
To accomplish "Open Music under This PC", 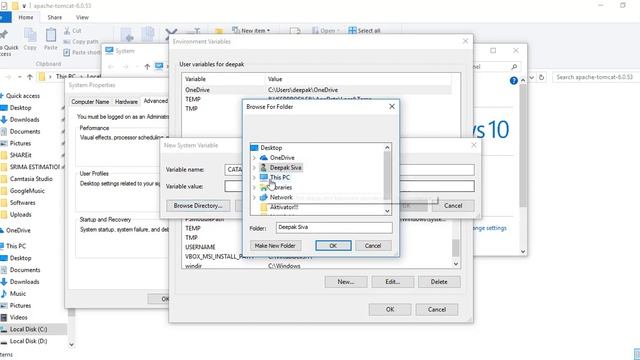I will (18, 293).
